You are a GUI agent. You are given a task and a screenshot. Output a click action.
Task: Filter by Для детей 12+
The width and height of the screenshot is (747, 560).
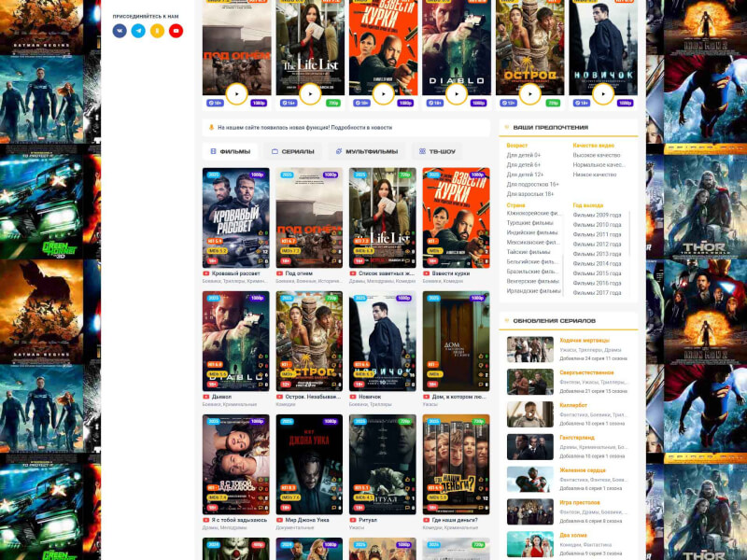click(525, 175)
